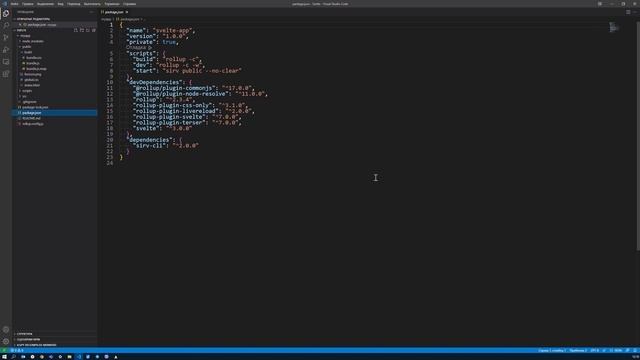Open global.css in file tree

pyautogui.click(x=31, y=80)
